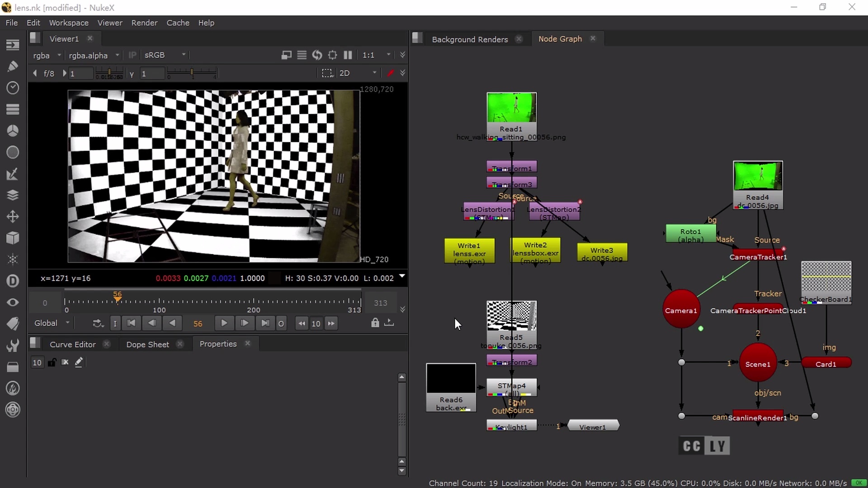Screen dimensions: 868x488
Task: Open the Time nodes clock icon
Action: (x=13, y=88)
